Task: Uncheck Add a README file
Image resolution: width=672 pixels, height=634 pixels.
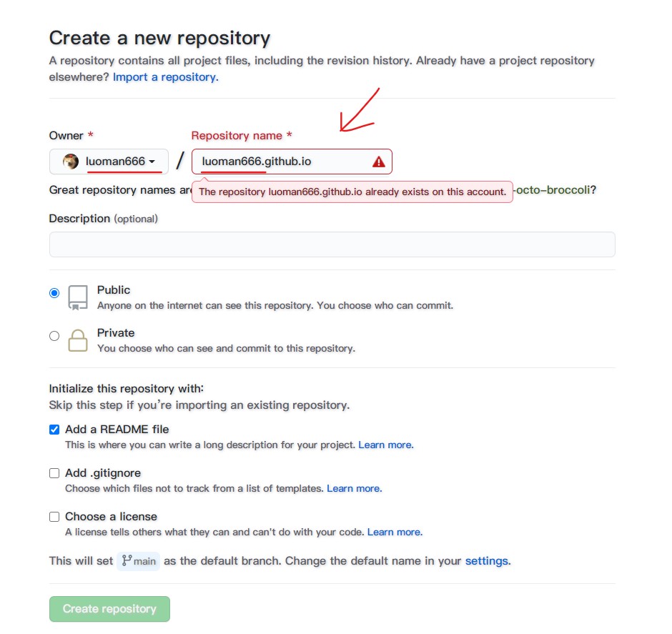Action: coord(54,430)
